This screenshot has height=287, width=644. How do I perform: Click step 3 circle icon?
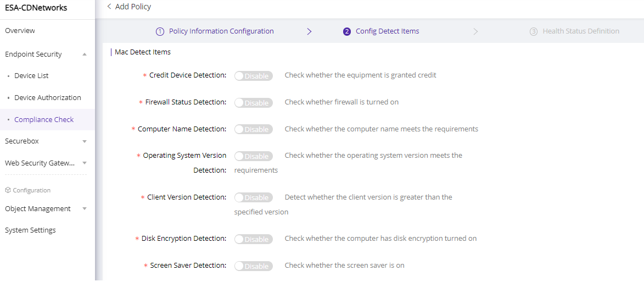point(534,31)
